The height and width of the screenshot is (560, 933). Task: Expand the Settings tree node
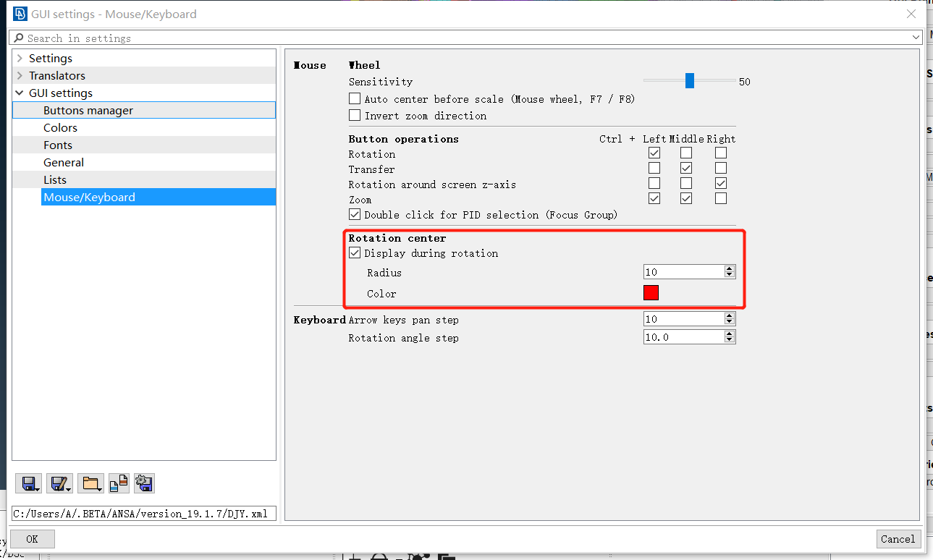pos(20,58)
